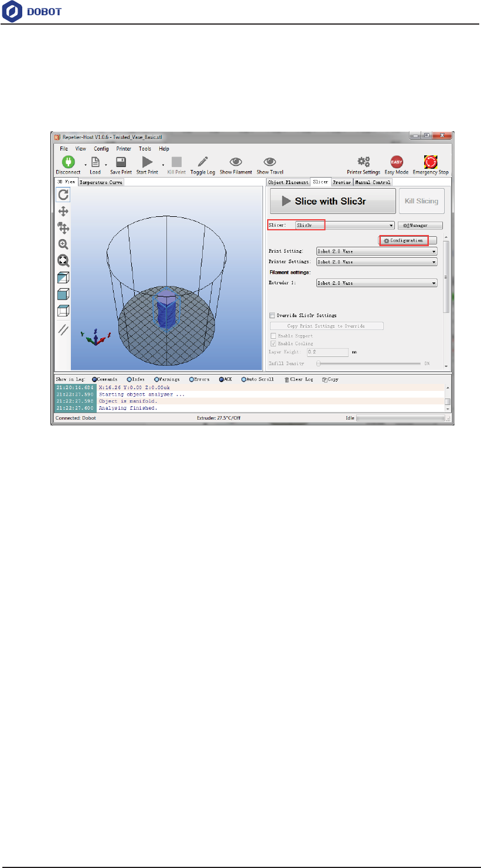
Task: Check Override Slic3r Settings
Action: [x=272, y=315]
